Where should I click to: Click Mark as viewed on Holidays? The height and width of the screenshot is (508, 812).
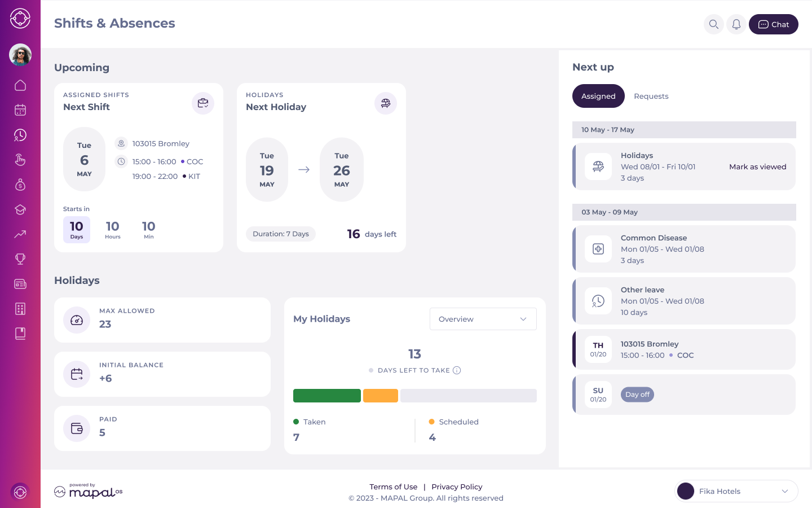click(x=757, y=167)
